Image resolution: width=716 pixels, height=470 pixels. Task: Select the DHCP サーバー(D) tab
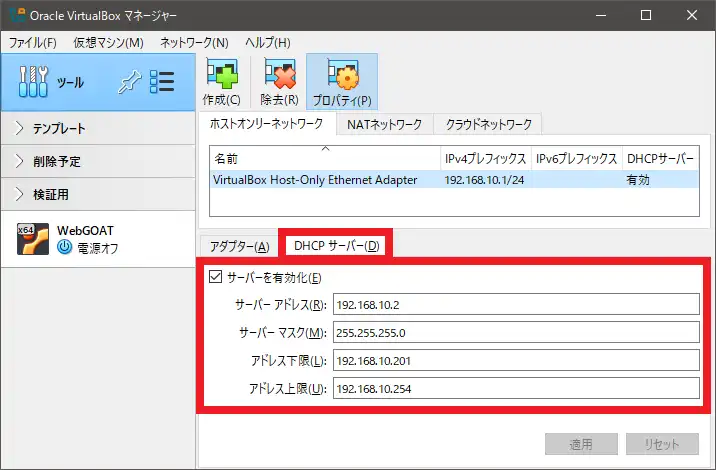coord(337,246)
